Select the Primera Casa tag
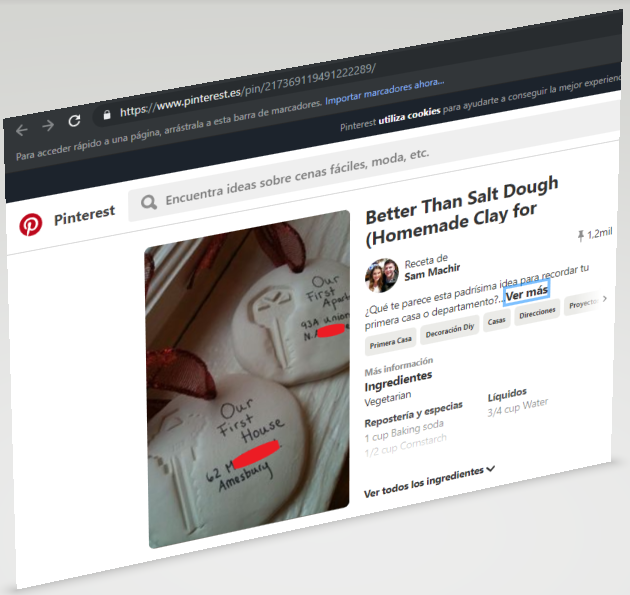630x595 pixels. pyautogui.click(x=391, y=343)
